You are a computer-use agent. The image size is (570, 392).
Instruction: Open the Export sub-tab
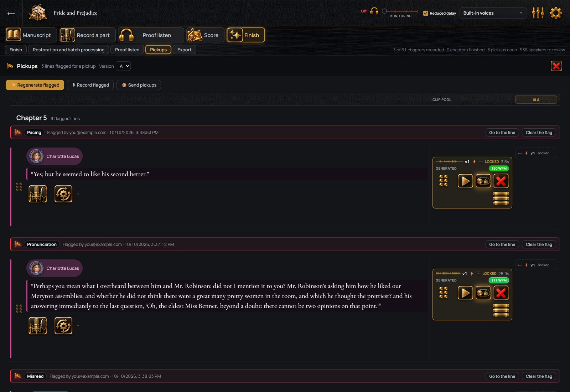click(184, 50)
